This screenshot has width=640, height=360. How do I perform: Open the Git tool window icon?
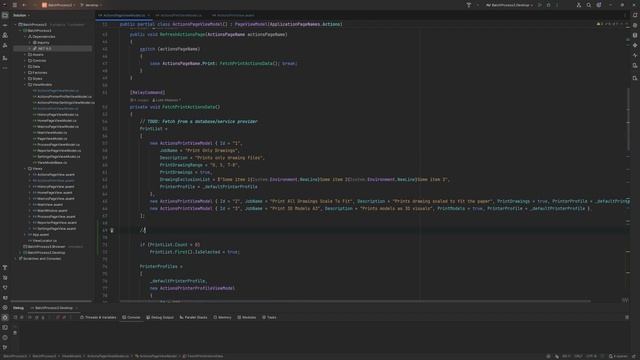[5, 347]
